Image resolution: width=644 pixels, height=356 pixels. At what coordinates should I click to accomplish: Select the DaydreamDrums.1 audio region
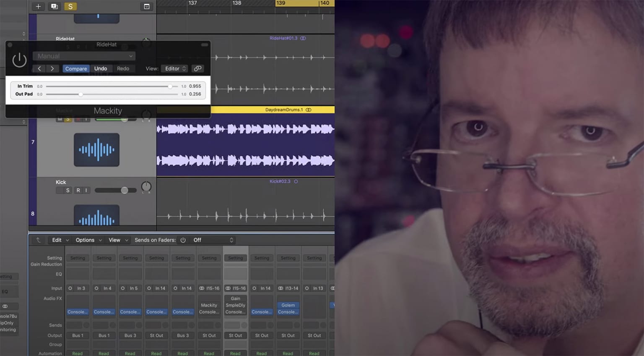252,143
